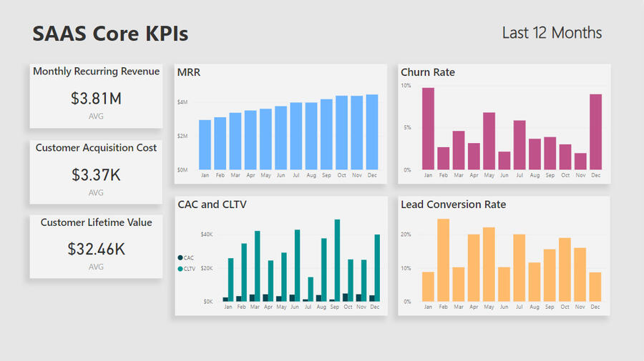Screen dimensions: 644x361
Task: Click the Customer Lifetime Value $32.46K card
Action: click(96, 247)
